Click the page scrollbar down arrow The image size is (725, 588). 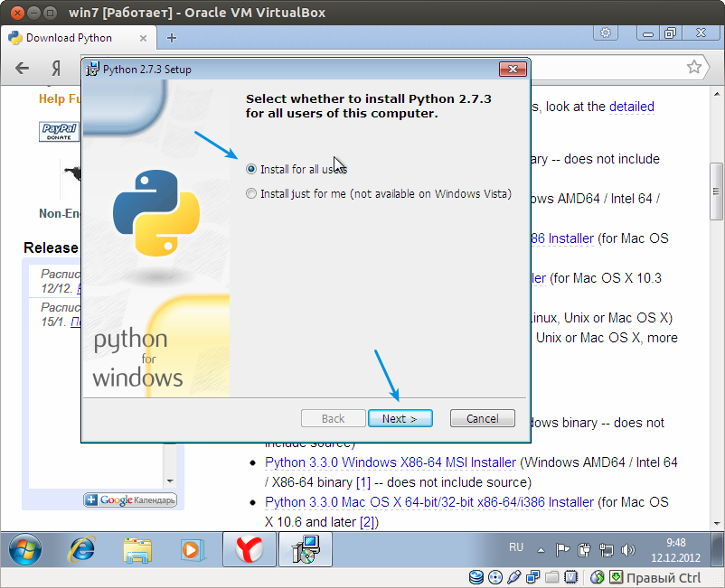click(717, 523)
